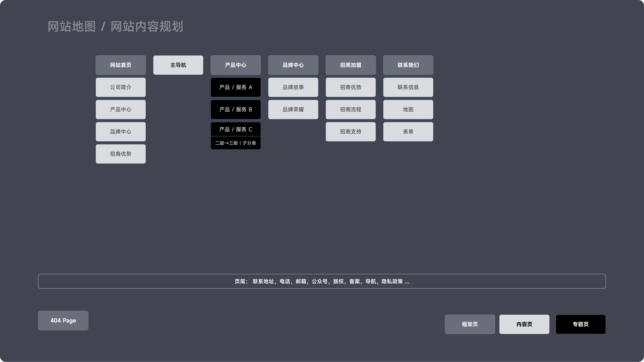Screen dimensions: 644x362
Task: Select the 招商加盟 header box
Action: coord(351,65)
